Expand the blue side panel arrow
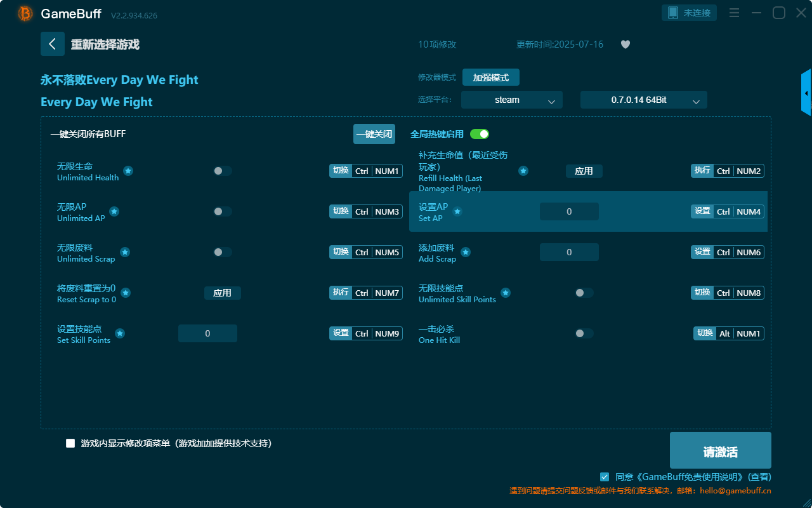 click(806, 93)
